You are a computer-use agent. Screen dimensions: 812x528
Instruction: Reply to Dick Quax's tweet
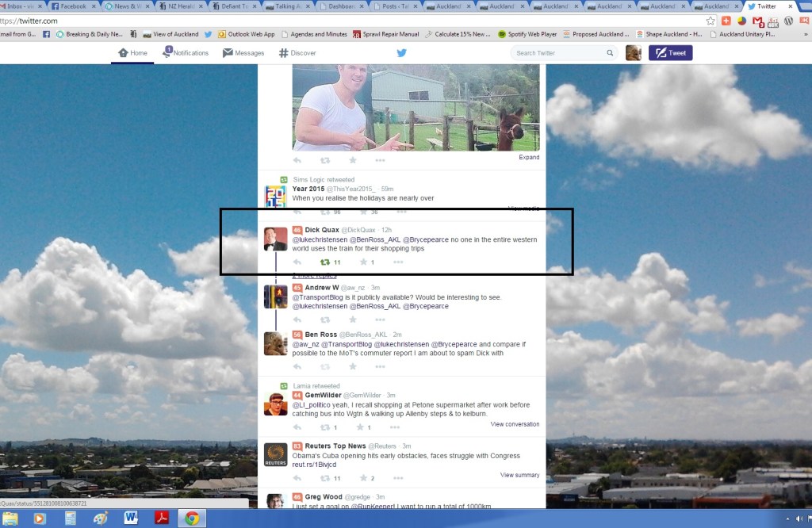coord(297,262)
